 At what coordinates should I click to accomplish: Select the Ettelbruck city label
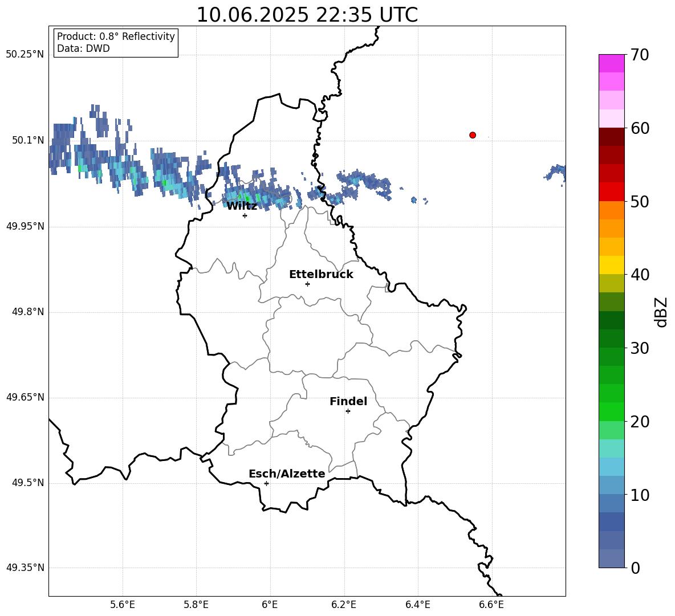pos(321,275)
